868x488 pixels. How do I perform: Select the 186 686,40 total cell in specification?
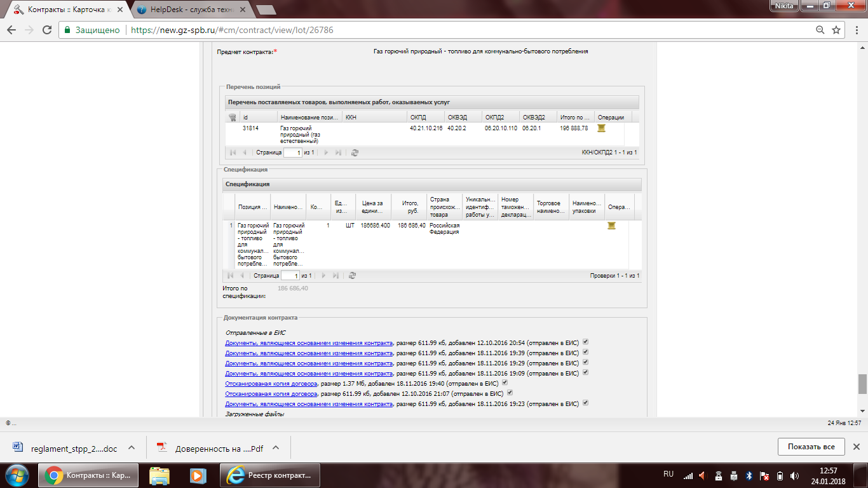pos(412,226)
